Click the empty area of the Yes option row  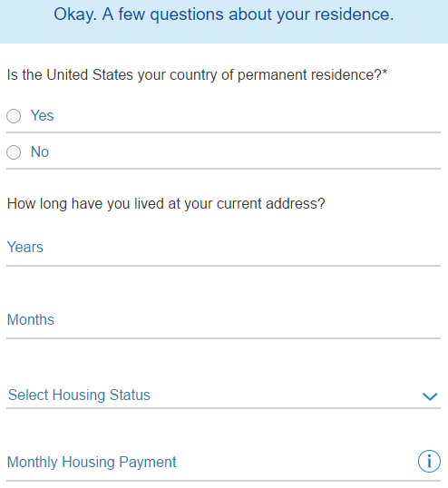point(248,116)
